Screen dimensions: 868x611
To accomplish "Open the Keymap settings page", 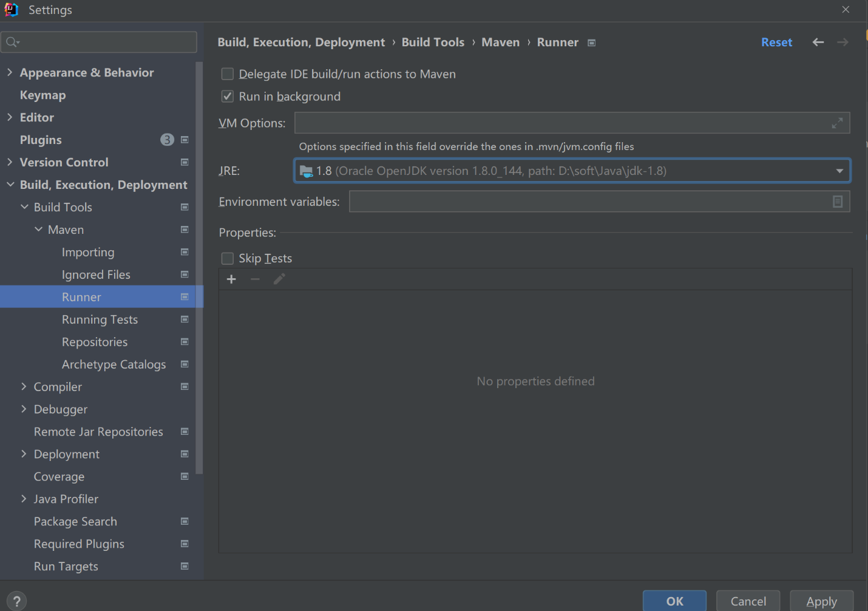I will [x=42, y=95].
